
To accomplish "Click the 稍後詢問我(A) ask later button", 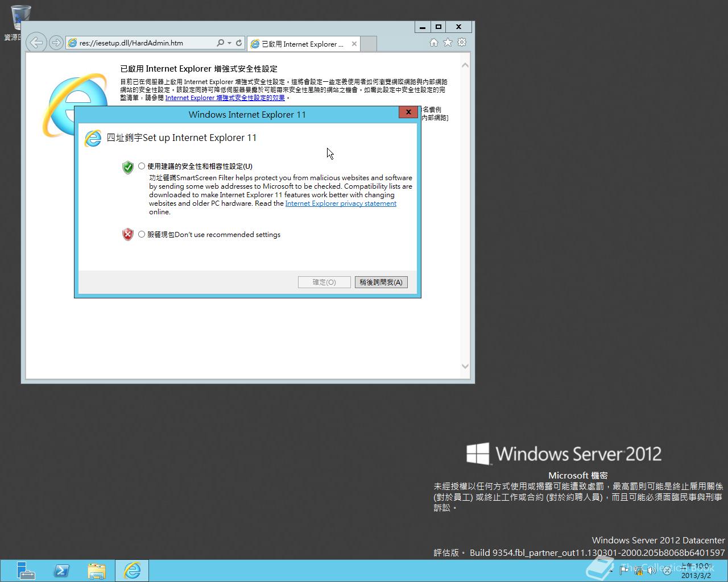I will coord(381,282).
